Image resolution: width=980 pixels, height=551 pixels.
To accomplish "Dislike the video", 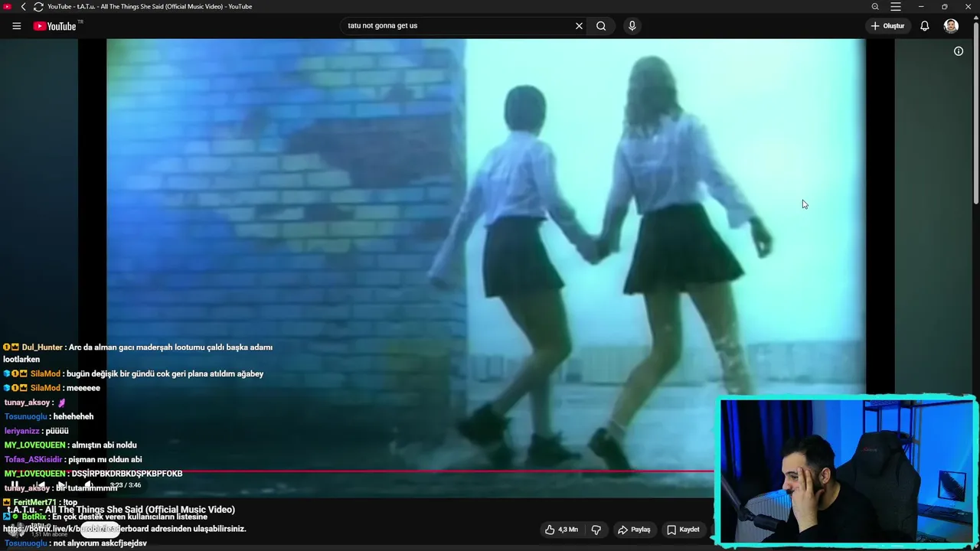I will tap(596, 530).
